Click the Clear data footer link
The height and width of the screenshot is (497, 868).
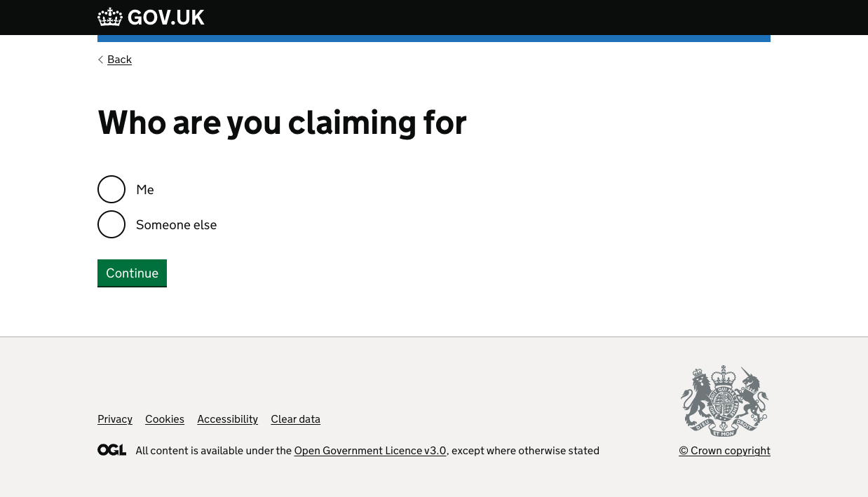click(295, 419)
